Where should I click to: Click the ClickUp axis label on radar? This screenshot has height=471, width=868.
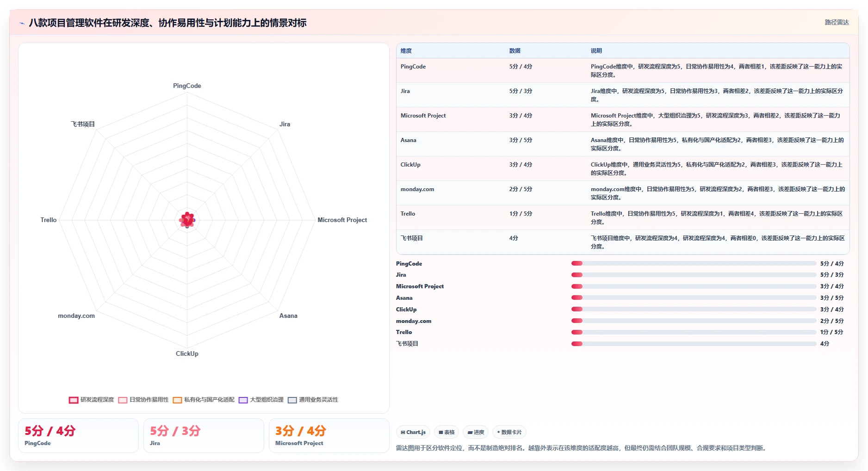(x=187, y=354)
